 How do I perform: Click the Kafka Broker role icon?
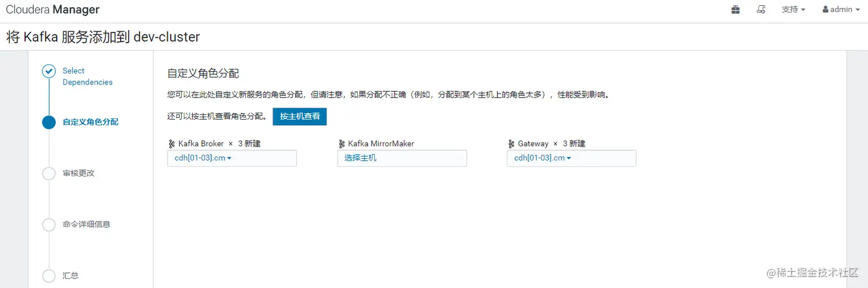pyautogui.click(x=171, y=144)
